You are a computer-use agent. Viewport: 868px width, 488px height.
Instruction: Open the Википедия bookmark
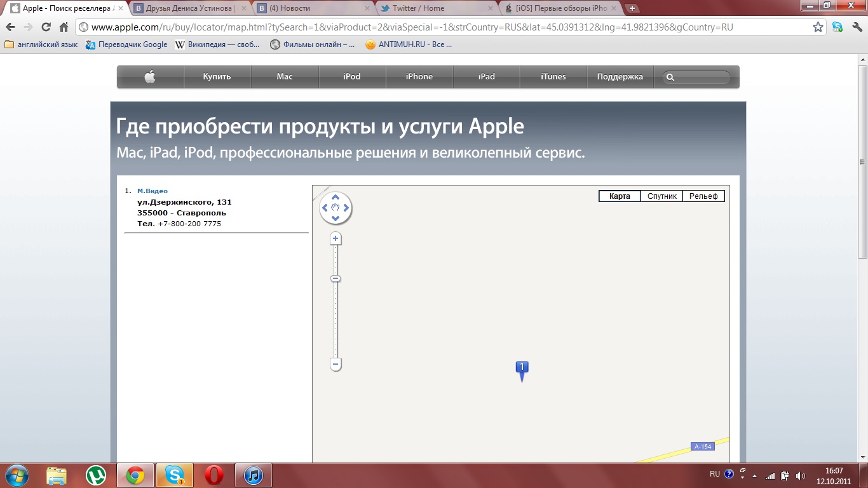coord(217,44)
